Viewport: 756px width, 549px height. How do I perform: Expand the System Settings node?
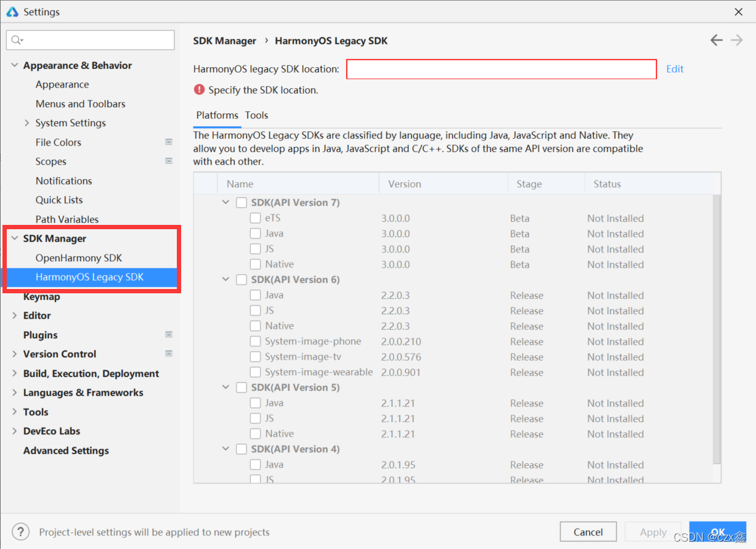pos(27,123)
